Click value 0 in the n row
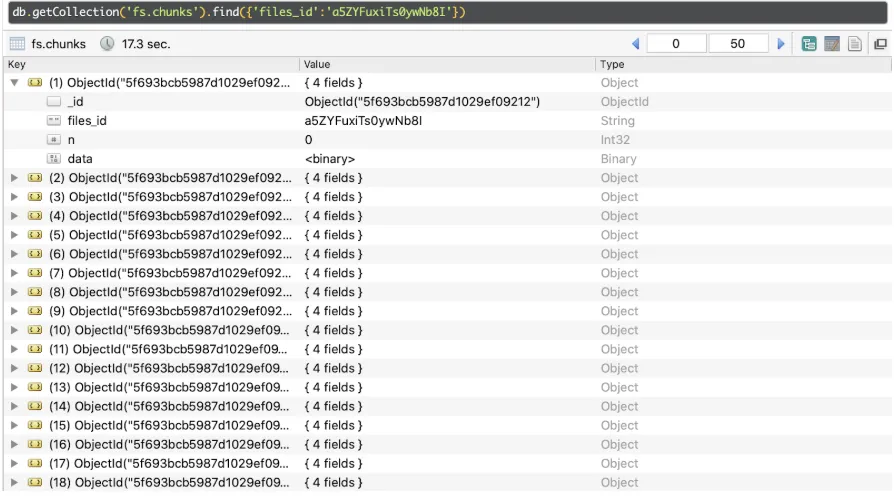 [308, 140]
